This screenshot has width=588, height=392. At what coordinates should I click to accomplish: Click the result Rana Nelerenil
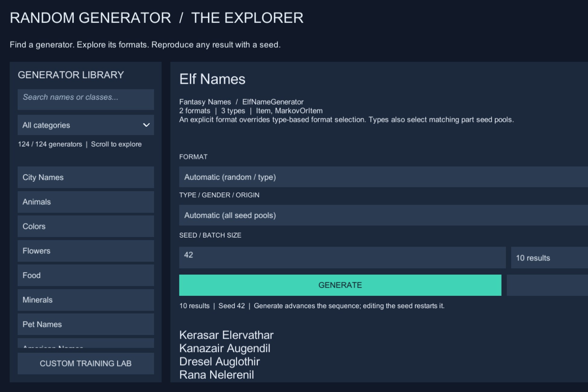(x=217, y=375)
